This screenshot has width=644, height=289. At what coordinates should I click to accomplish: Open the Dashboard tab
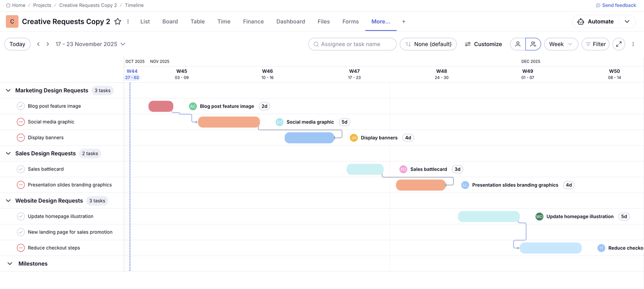[290, 21]
